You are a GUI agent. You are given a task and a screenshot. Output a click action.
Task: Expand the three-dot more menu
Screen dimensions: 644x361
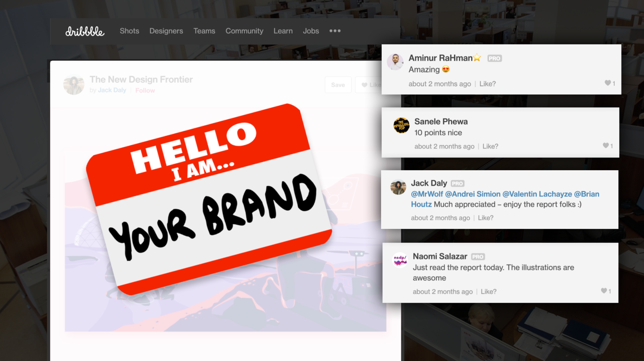tap(335, 31)
